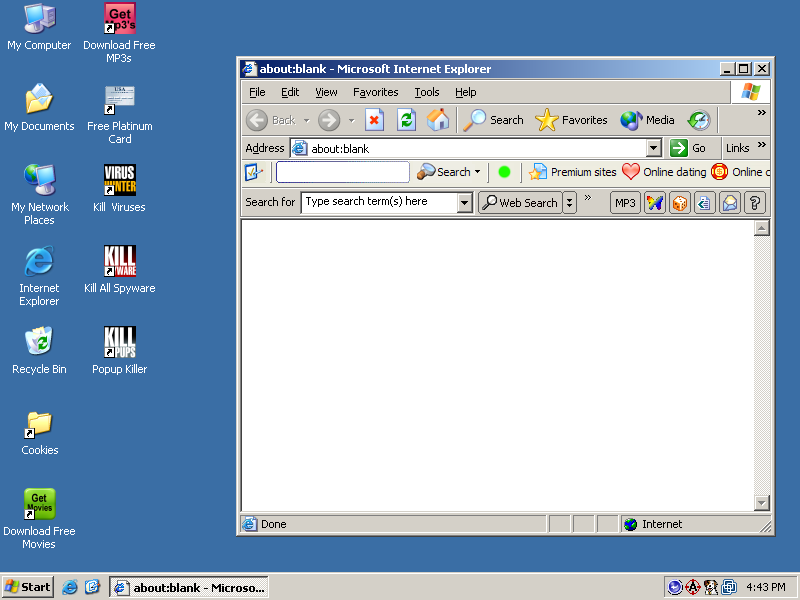Open the Online dating heart link

tap(664, 172)
